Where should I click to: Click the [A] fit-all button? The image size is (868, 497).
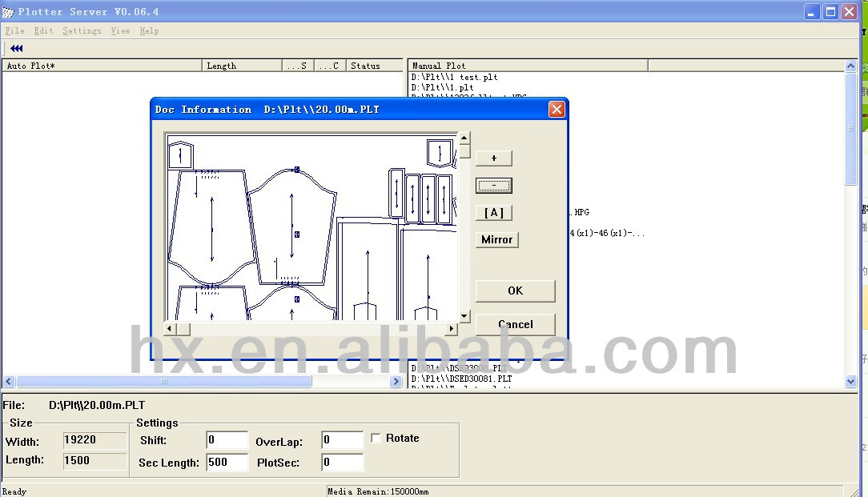pos(494,213)
